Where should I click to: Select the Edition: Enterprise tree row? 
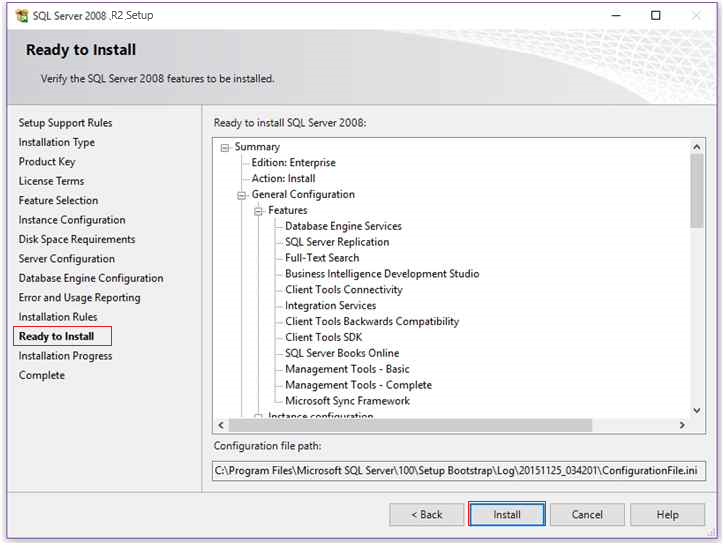[293, 163]
